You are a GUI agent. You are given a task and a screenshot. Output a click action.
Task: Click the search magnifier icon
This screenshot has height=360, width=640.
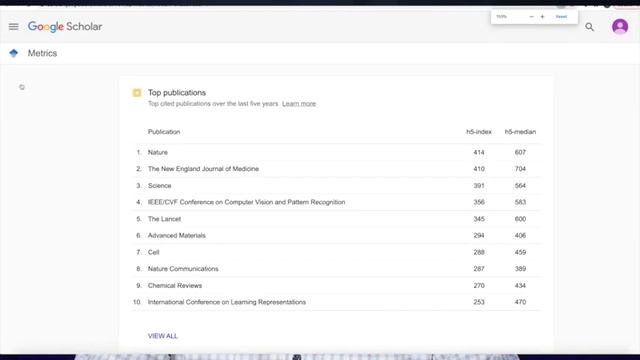(x=589, y=27)
